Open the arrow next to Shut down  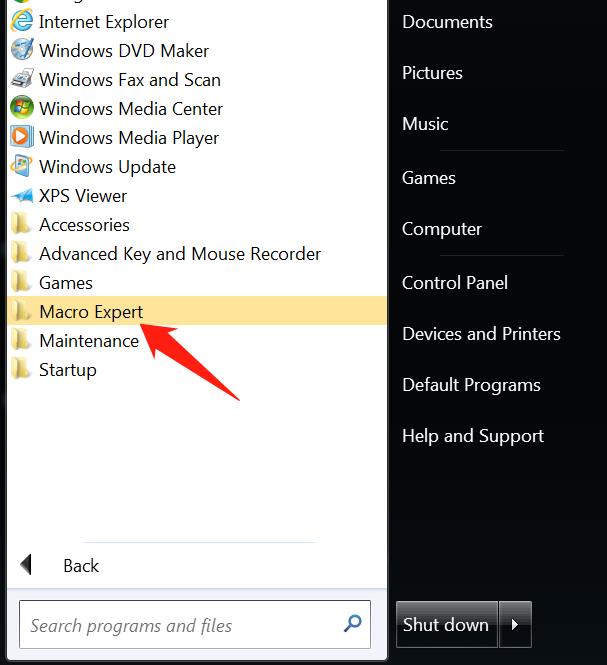pyautogui.click(x=515, y=624)
